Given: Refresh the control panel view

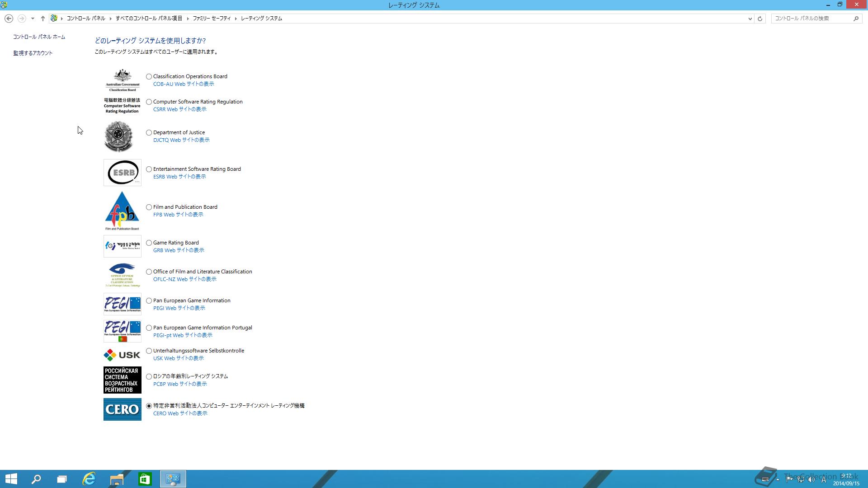Looking at the screenshot, I should (x=760, y=19).
